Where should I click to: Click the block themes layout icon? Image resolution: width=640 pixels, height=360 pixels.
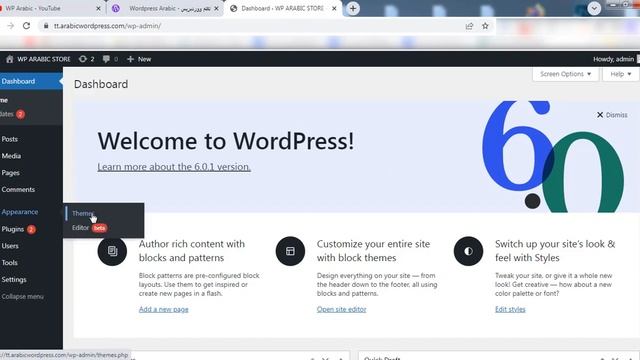pos(290,251)
